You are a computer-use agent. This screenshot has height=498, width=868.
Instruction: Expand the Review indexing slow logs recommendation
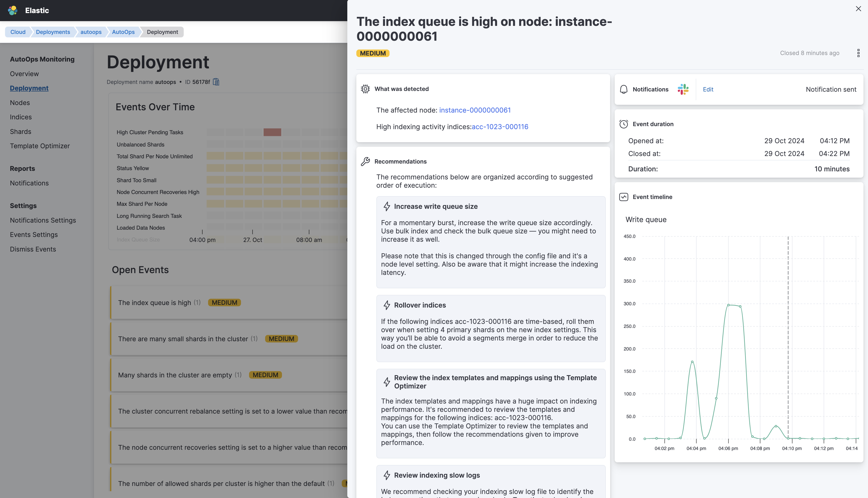click(x=437, y=475)
